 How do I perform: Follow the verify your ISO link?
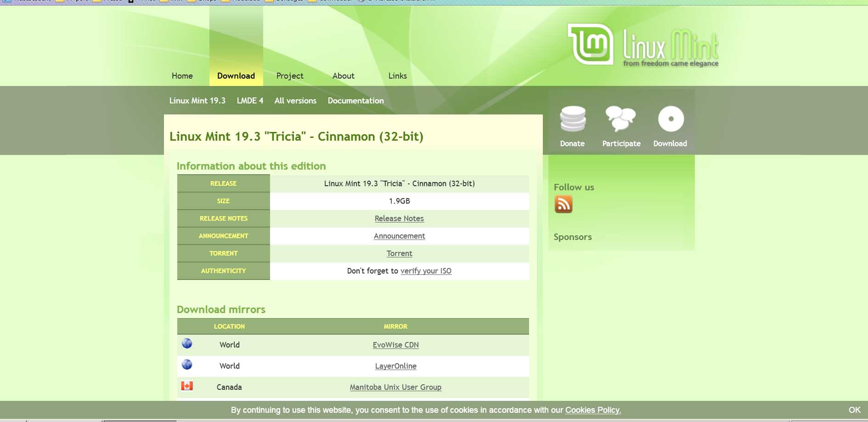426,271
